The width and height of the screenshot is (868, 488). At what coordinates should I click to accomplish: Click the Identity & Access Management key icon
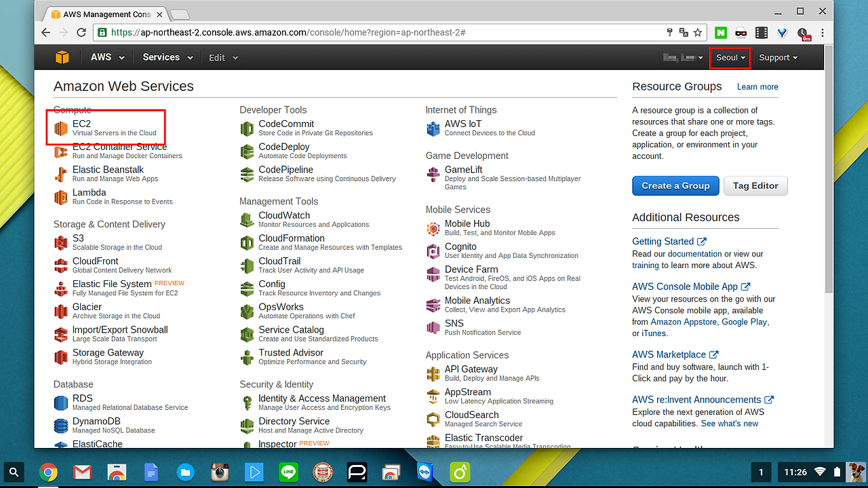[x=247, y=402]
